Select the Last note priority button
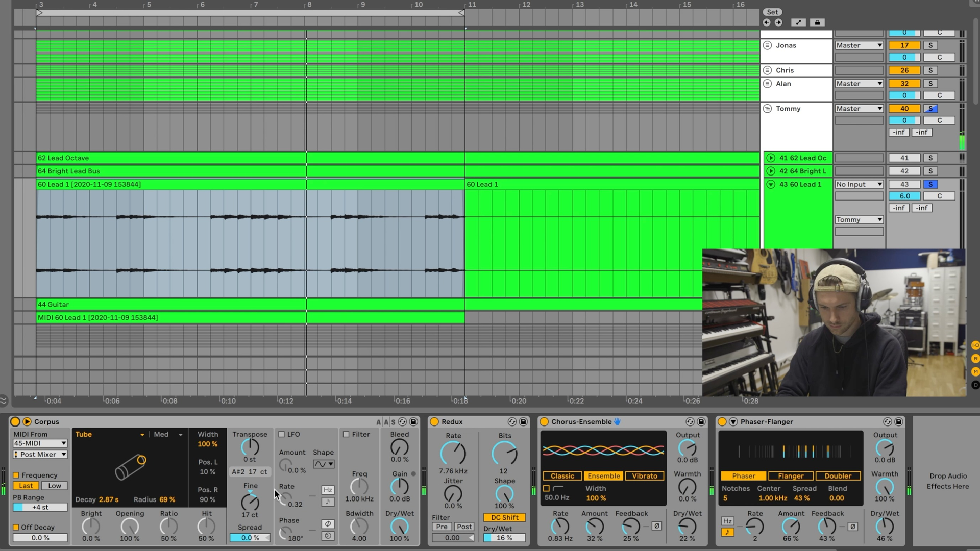980x551 pixels. coord(26,486)
